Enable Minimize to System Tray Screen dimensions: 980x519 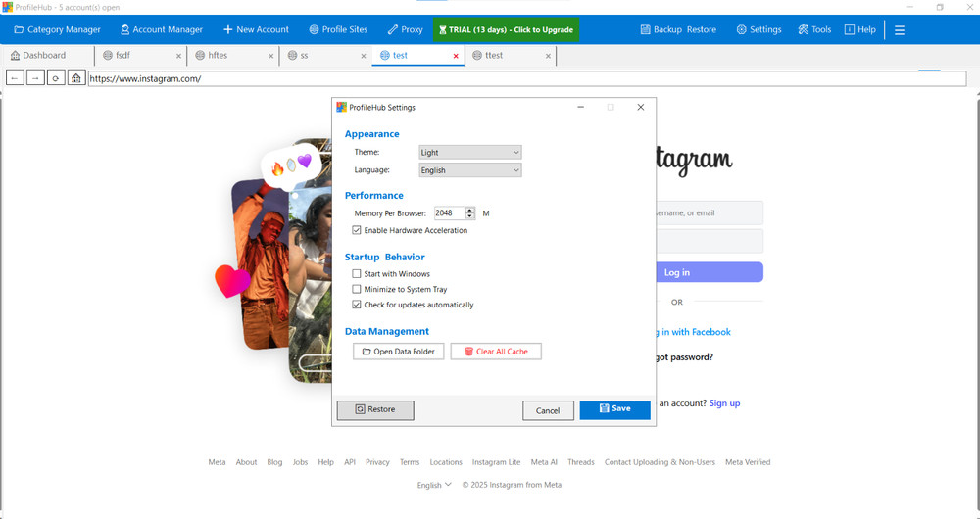357,289
